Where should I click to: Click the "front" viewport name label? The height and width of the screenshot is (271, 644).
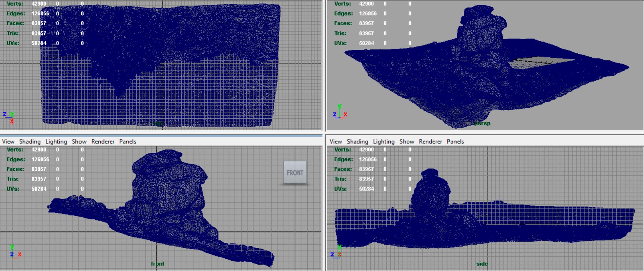158,264
